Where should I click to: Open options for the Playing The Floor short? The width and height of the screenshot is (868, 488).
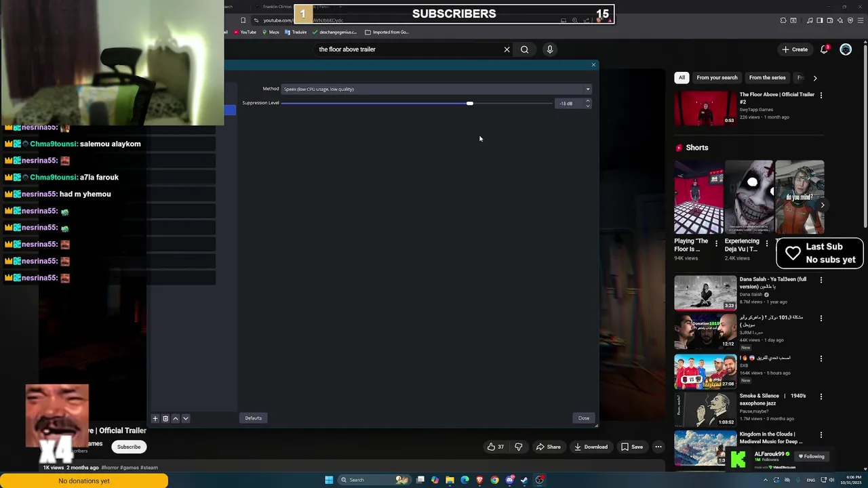pyautogui.click(x=716, y=243)
